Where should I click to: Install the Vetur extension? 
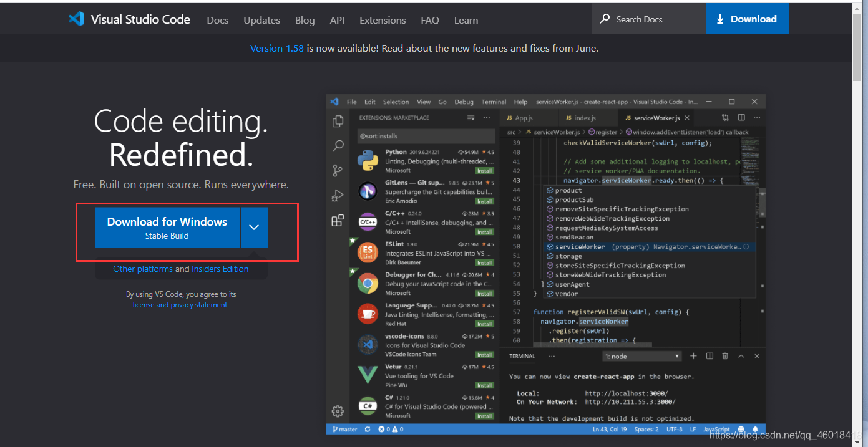484,385
